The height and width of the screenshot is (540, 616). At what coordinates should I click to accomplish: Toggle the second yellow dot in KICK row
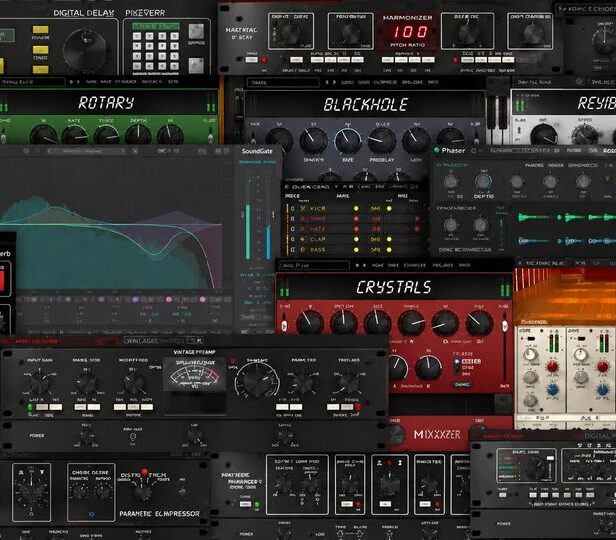pos(389,208)
